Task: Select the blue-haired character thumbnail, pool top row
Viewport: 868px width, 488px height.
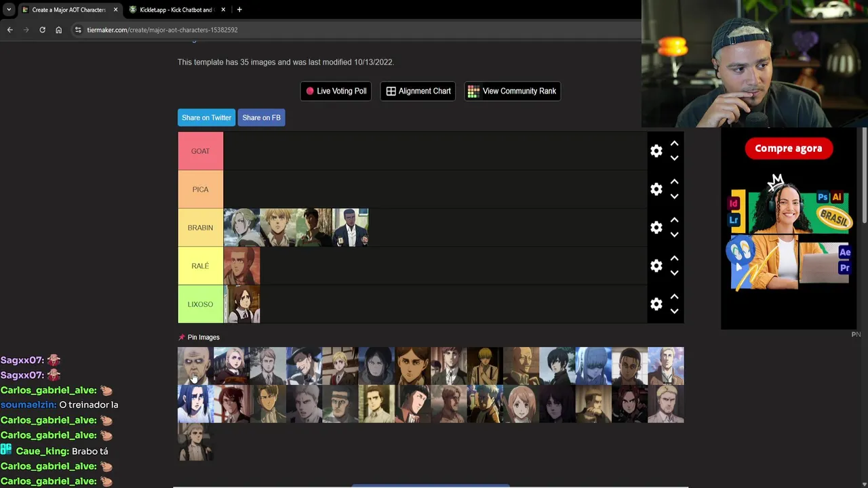Action: point(593,366)
